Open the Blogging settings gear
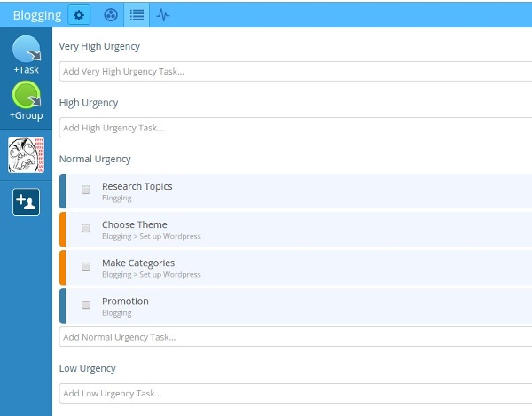The height and width of the screenshot is (416, 532). (x=79, y=15)
